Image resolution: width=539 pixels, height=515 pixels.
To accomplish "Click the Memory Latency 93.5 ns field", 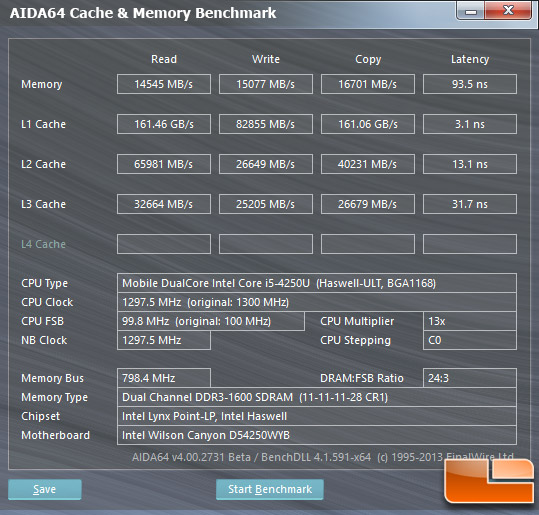I will click(x=470, y=84).
